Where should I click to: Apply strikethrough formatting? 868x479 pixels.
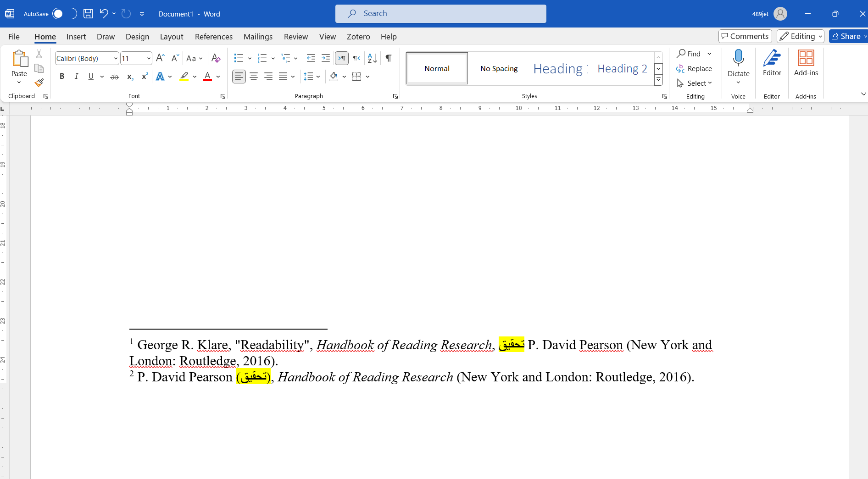[x=115, y=77]
